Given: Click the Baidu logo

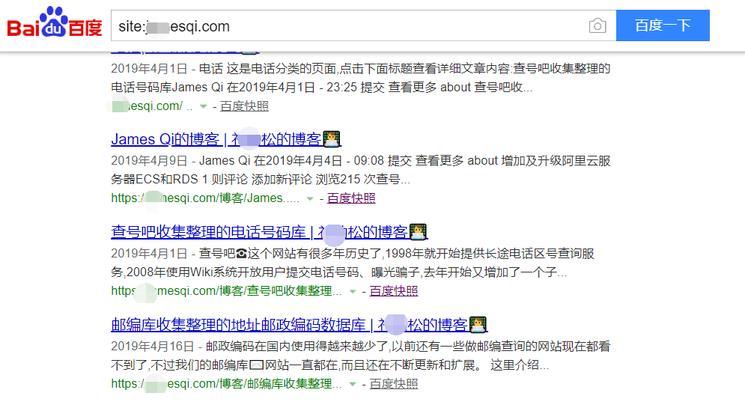Looking at the screenshot, I should [x=55, y=25].
